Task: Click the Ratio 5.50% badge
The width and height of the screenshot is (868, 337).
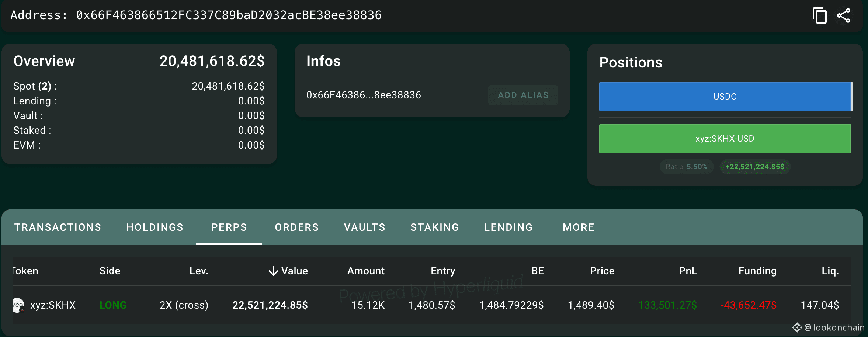Action: pos(687,167)
